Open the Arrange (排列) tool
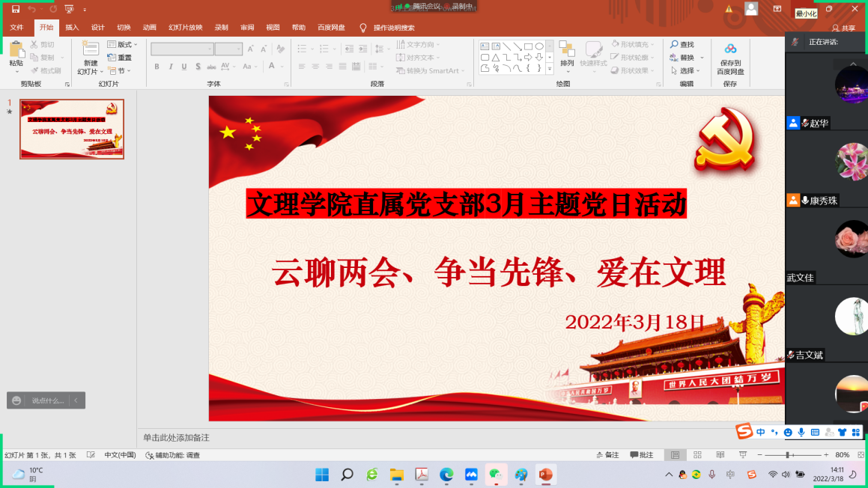 (x=567, y=51)
